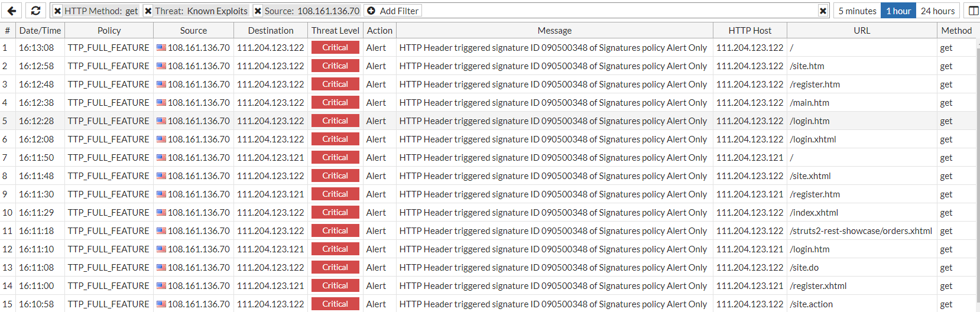Remove the Source: 108.161.136.70 filter

click(x=258, y=11)
